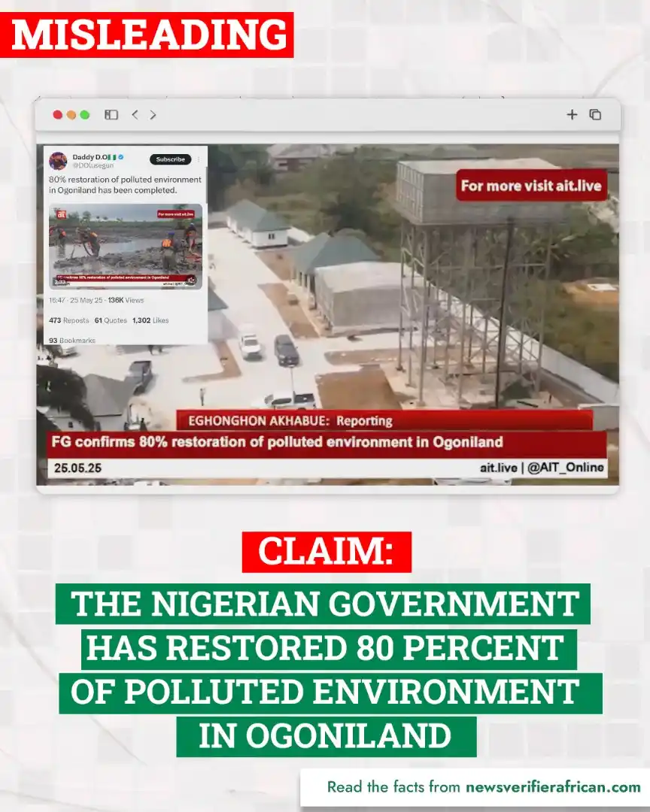Click the yellow minimize dot
The width and height of the screenshot is (650, 812).
click(71, 114)
